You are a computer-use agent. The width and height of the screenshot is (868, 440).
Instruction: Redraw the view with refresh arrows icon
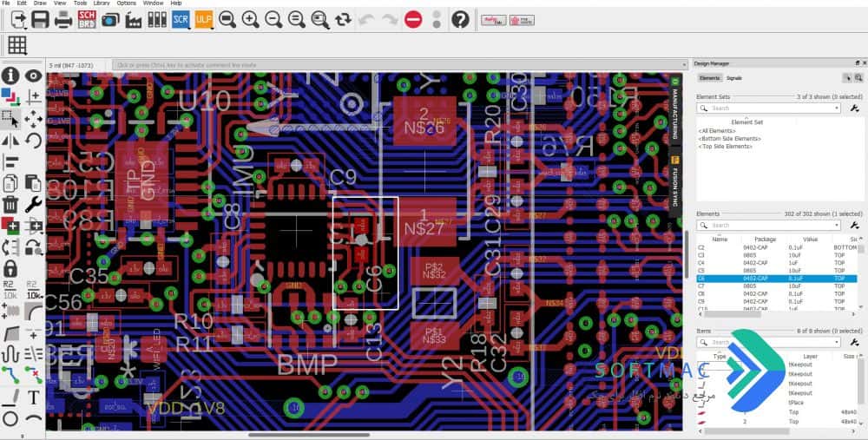pos(343,20)
